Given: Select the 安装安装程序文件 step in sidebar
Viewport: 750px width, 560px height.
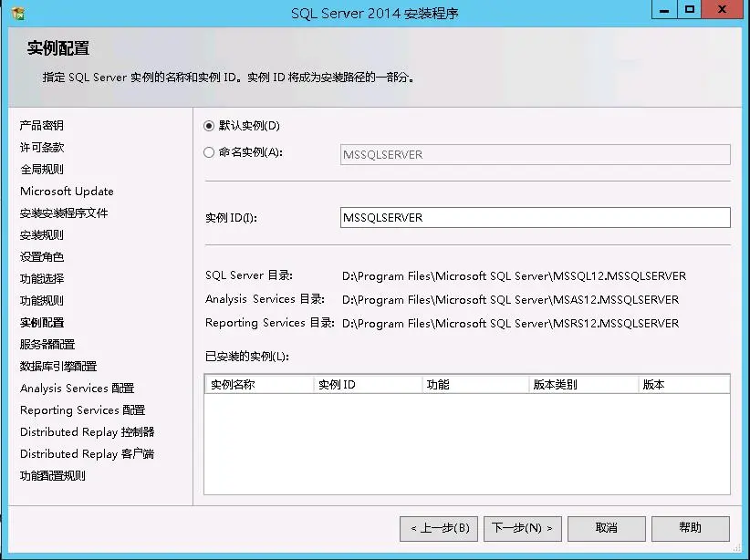Looking at the screenshot, I should (64, 213).
